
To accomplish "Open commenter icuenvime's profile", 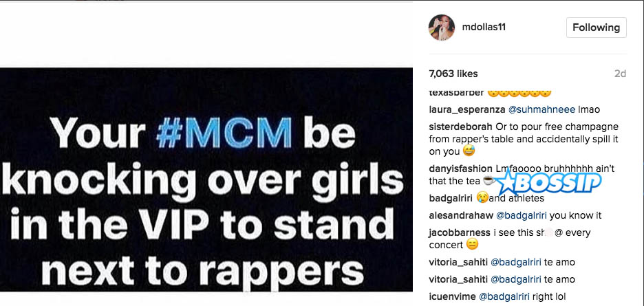I will point(451,296).
